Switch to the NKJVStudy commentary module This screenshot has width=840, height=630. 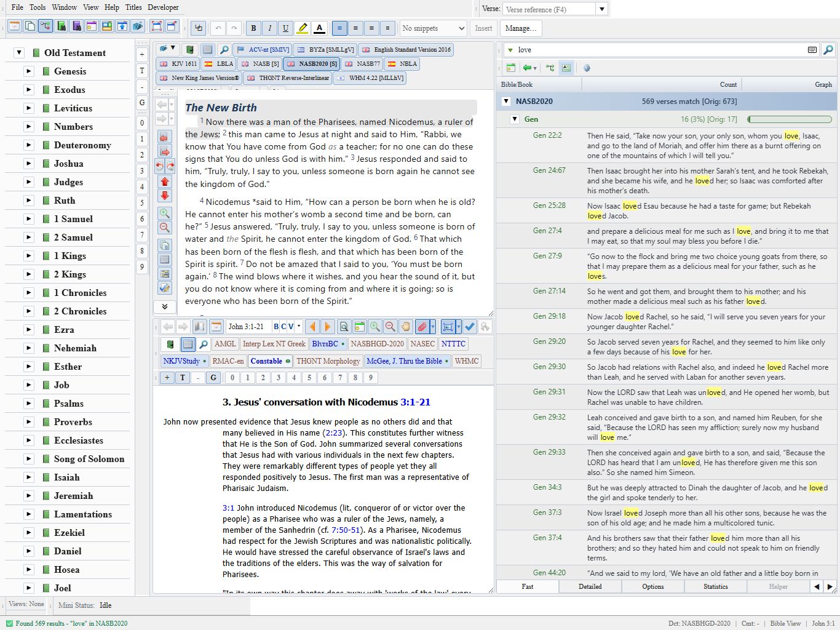(x=184, y=361)
